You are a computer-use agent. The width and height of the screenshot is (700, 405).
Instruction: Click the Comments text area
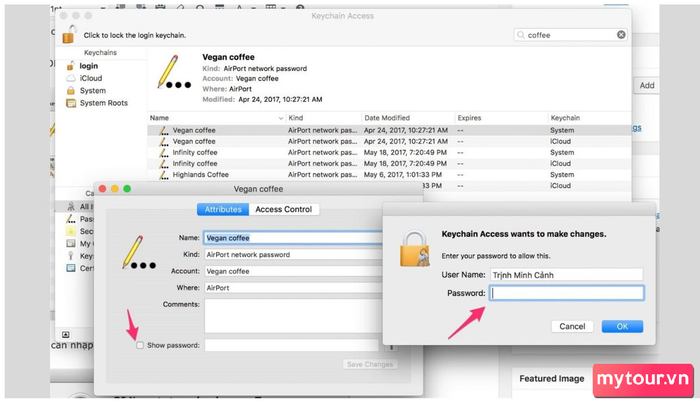click(x=293, y=316)
